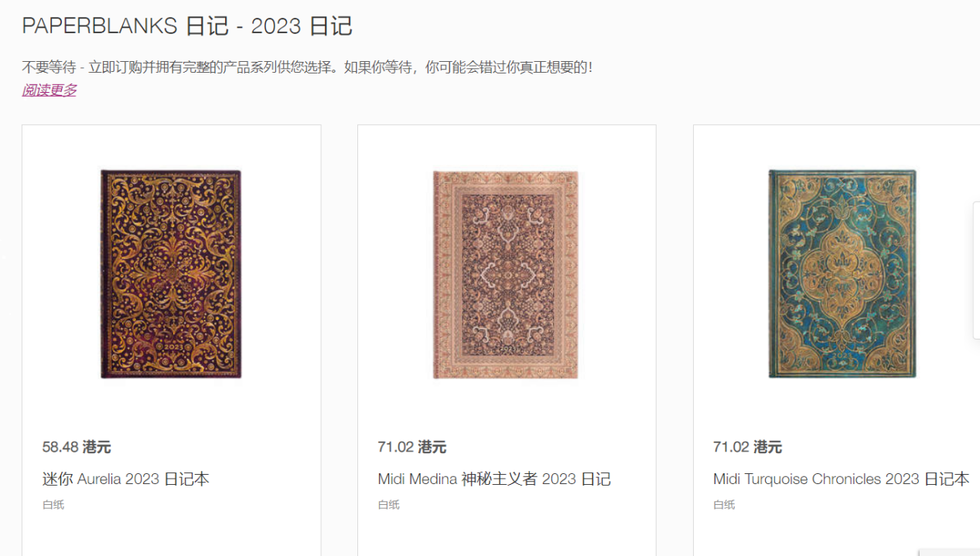
Task: Open the side tab on right edge
Action: point(976,270)
